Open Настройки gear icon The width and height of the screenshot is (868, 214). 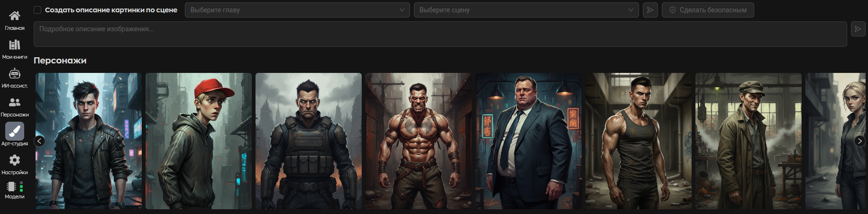pos(15,160)
